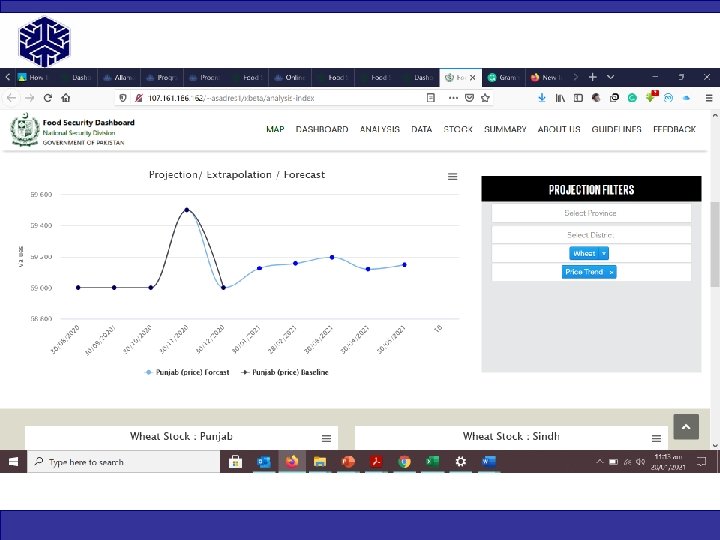720x540 pixels.
Task: Switch to the Online browser tab
Action: point(290,77)
